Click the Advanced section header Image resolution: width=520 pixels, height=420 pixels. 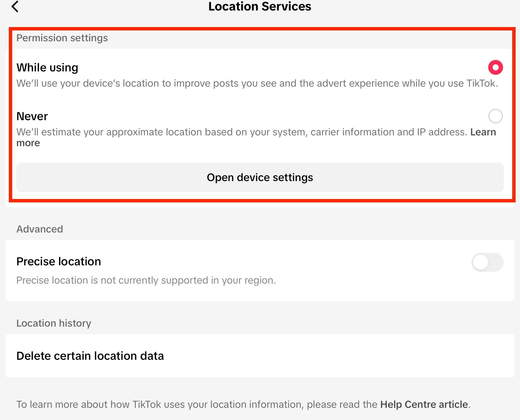pyautogui.click(x=40, y=229)
